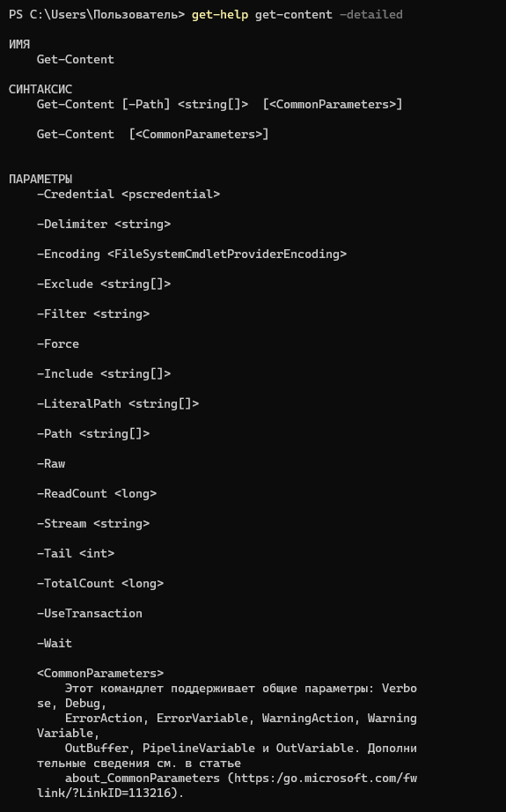Click the -Exclude parameter line
The height and width of the screenshot is (812, 506).
104,284
